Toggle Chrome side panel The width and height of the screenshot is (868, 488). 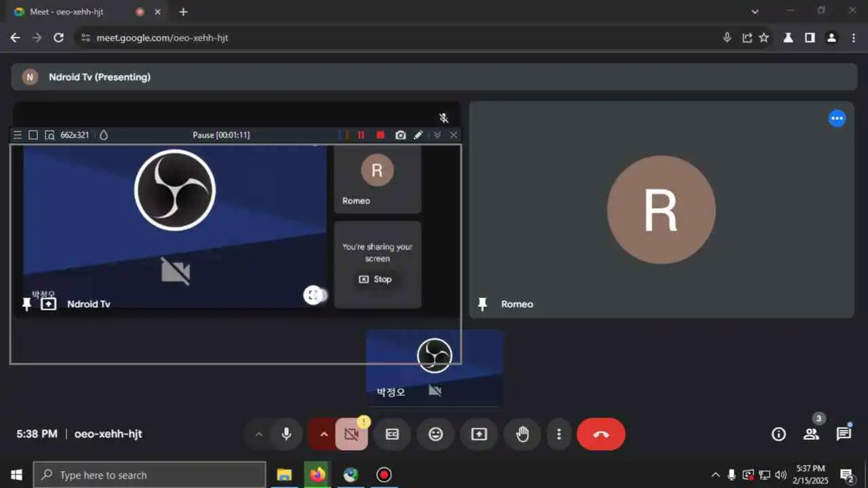pos(810,38)
